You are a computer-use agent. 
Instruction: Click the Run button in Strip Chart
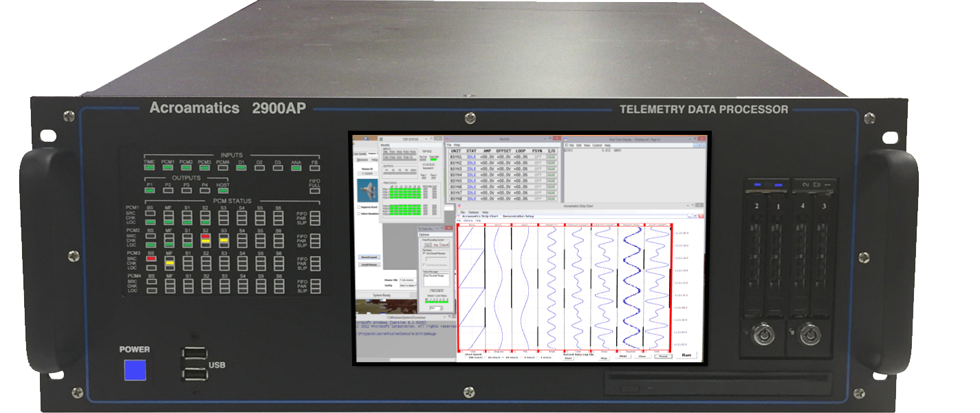(686, 355)
